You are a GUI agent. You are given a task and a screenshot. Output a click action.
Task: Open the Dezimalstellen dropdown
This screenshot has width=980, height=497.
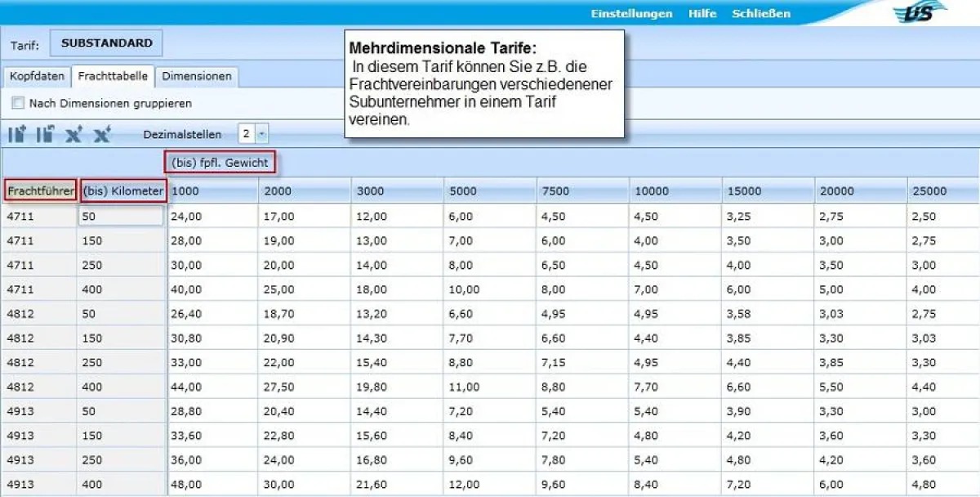[260, 133]
